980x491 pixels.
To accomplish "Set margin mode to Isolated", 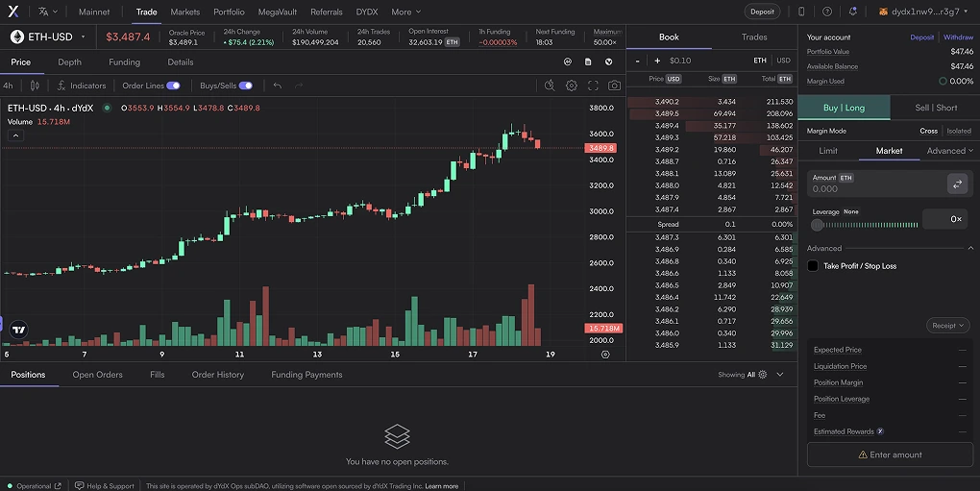I will (958, 131).
